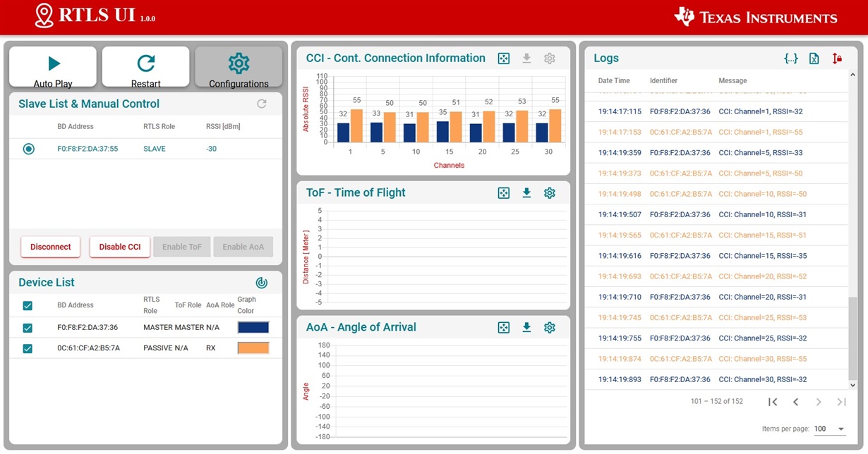Download CCI chart data
The height and width of the screenshot is (454, 868).
tap(526, 59)
